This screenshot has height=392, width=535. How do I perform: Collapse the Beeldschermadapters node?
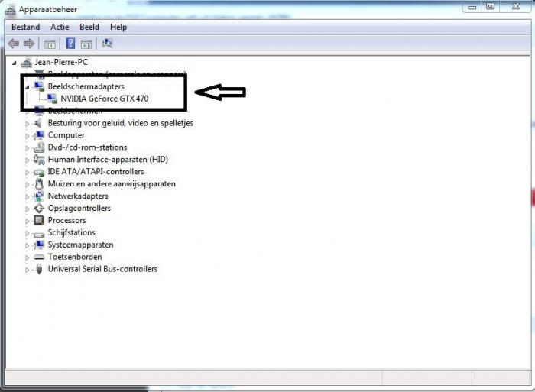pos(28,87)
